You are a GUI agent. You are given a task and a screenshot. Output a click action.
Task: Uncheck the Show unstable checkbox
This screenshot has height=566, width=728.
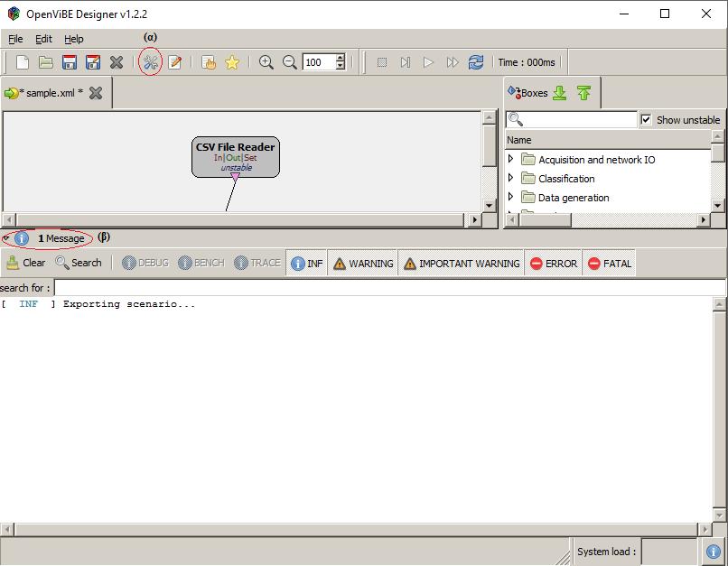[x=646, y=119]
